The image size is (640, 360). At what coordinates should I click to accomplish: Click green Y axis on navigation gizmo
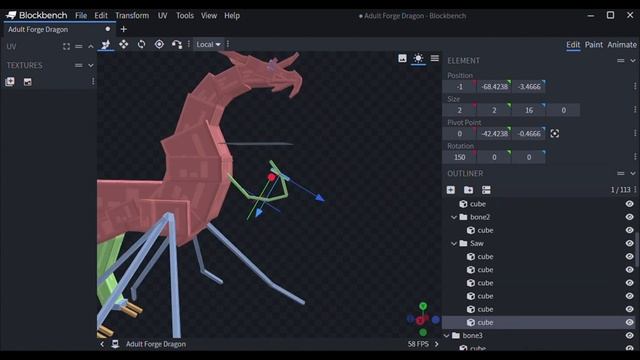point(423,306)
